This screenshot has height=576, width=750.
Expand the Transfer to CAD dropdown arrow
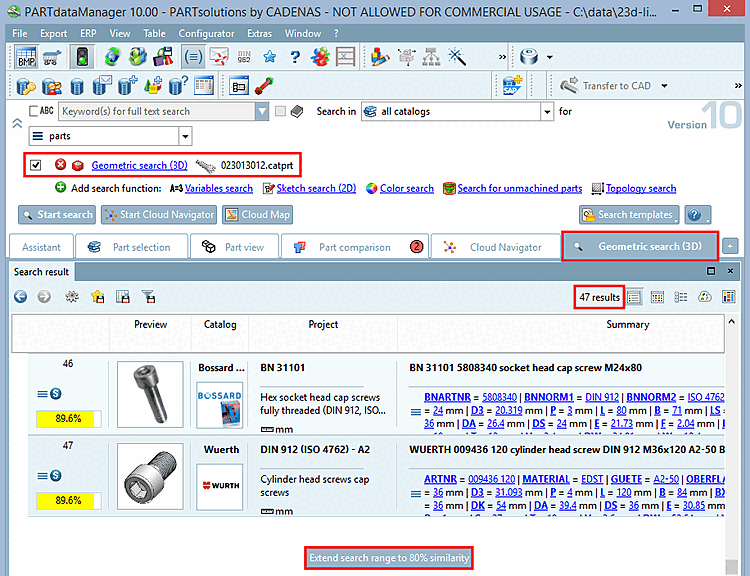click(x=664, y=86)
